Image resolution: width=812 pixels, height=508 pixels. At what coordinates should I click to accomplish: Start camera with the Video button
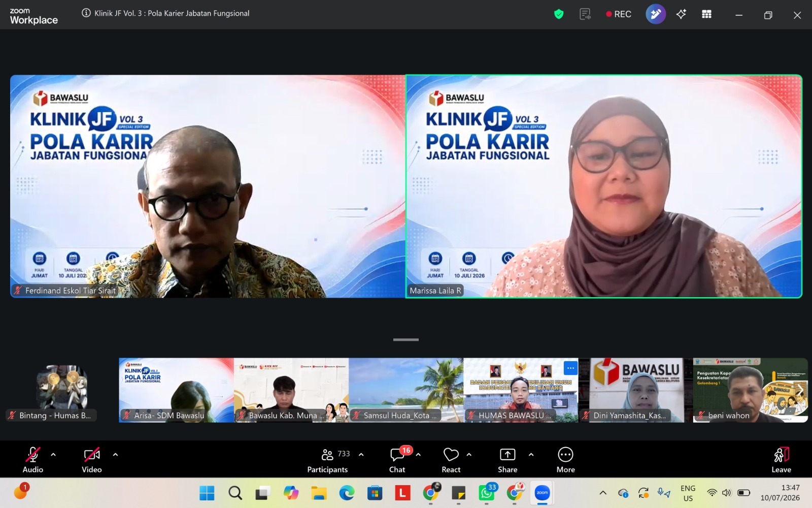click(92, 460)
